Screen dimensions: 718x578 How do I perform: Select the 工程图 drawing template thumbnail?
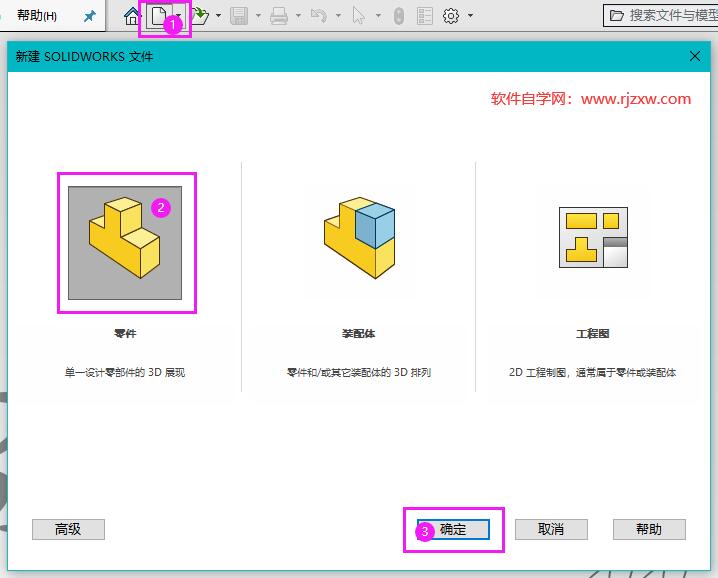pyautogui.click(x=593, y=237)
